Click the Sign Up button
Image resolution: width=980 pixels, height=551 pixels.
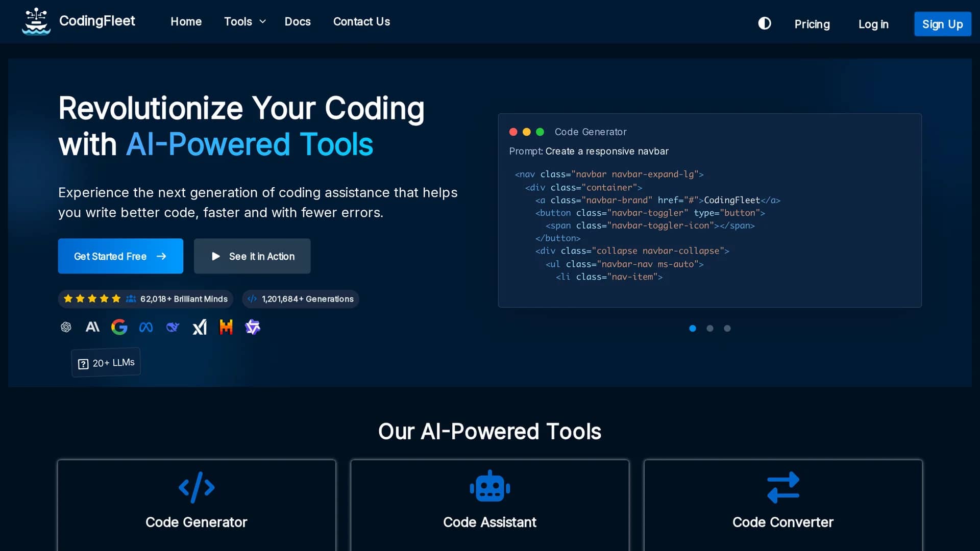click(x=942, y=24)
